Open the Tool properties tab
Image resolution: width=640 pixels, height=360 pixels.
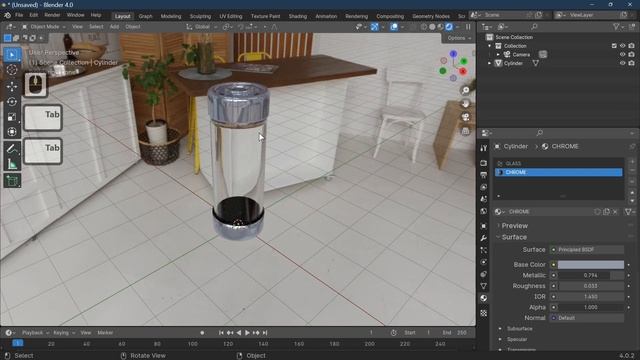tap(484, 148)
